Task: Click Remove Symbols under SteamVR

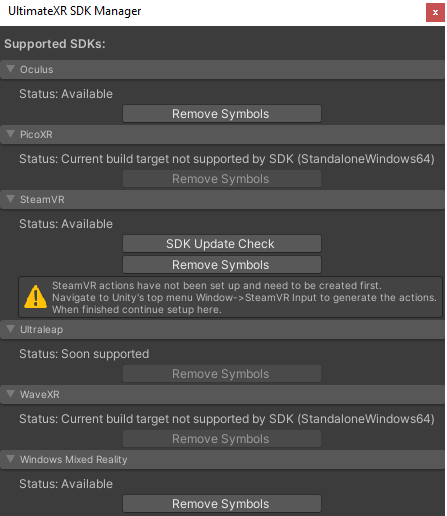Action: pyautogui.click(x=222, y=265)
